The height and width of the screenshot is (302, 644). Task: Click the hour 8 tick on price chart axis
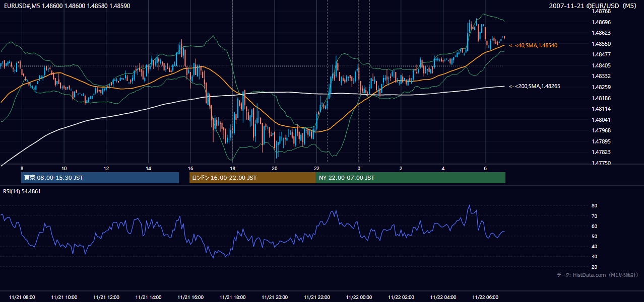(x=22, y=168)
